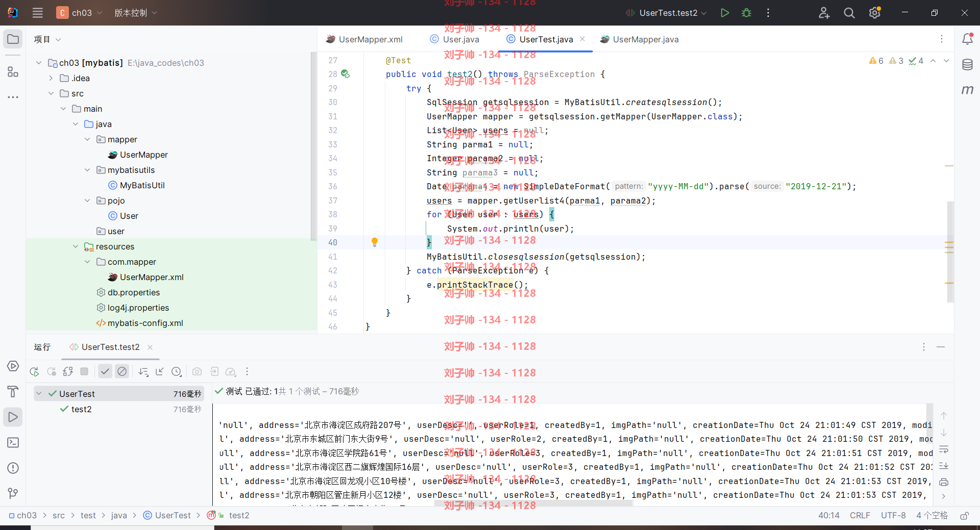
Task: Open editor tabs more options menu
Action: click(942, 39)
